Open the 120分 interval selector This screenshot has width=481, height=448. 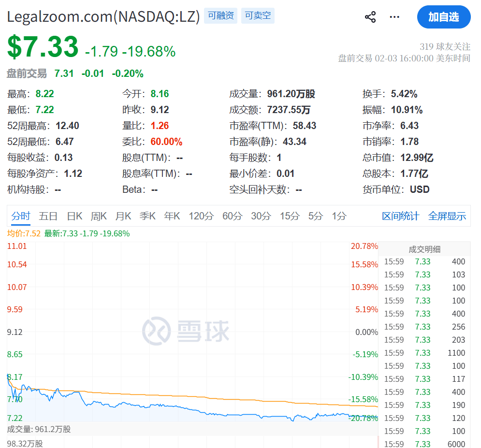click(201, 216)
